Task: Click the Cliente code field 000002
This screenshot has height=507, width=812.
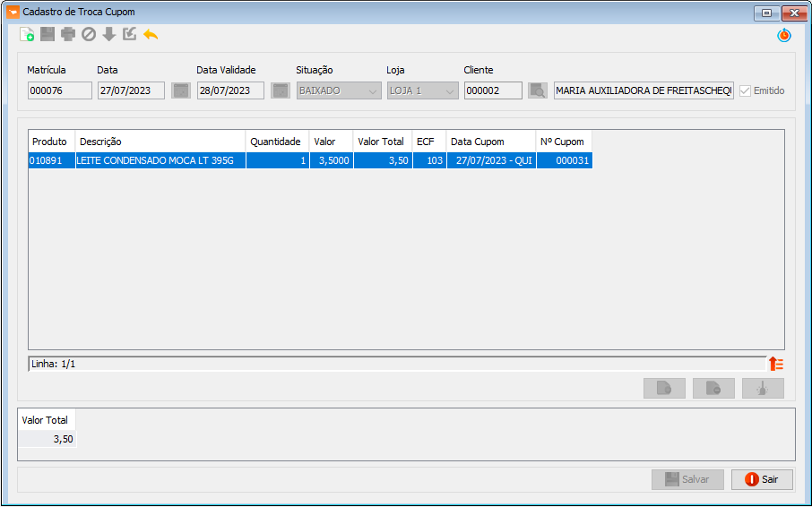Action: [x=493, y=90]
